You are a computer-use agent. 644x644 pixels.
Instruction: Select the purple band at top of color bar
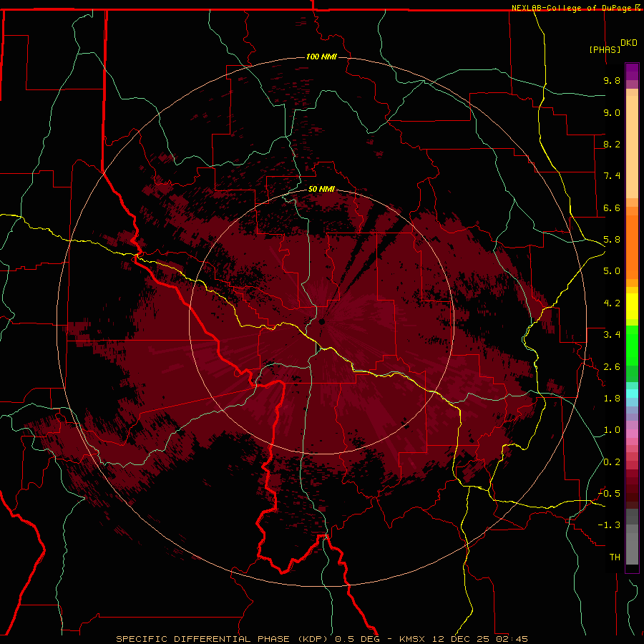pos(632,72)
